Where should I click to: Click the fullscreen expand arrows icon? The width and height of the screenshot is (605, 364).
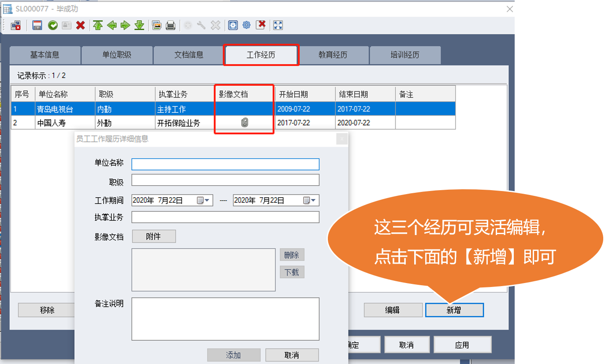278,26
